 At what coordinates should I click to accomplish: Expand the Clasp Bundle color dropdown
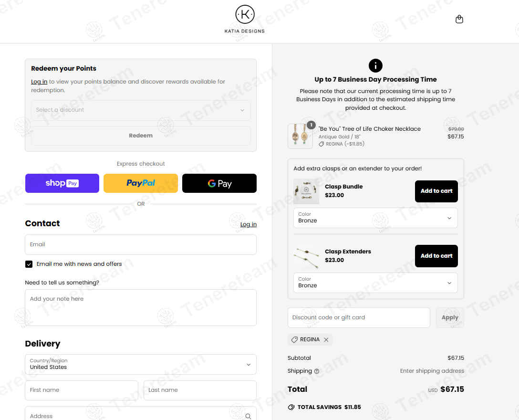pyautogui.click(x=375, y=218)
